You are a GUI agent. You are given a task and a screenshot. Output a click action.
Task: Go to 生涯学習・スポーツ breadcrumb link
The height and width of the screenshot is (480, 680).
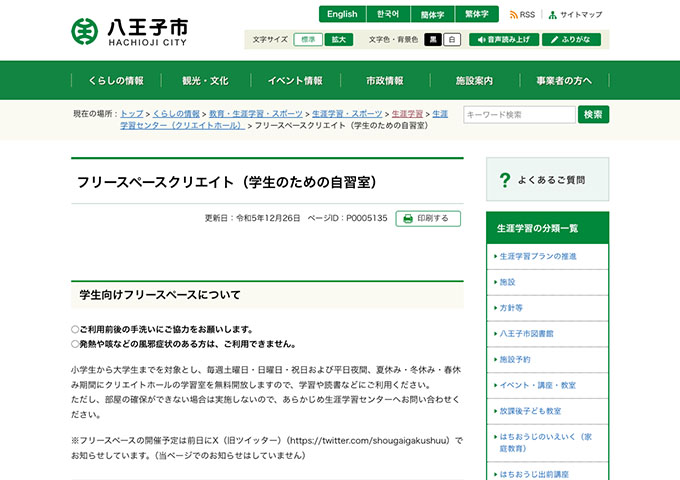[x=347, y=114]
